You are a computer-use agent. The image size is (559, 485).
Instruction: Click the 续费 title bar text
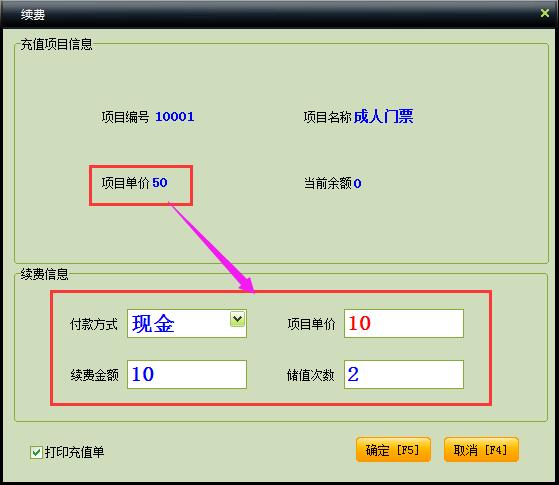(x=32, y=15)
